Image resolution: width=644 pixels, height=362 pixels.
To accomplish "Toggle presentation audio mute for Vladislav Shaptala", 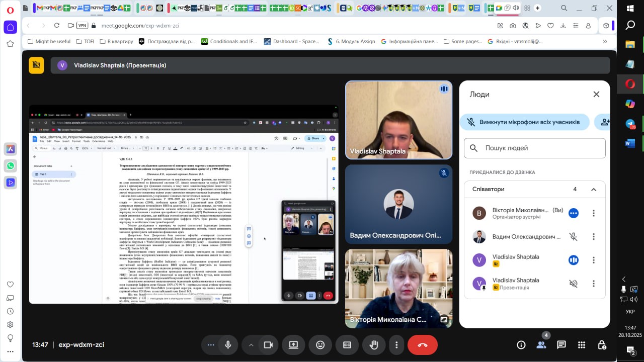I will 573,284.
